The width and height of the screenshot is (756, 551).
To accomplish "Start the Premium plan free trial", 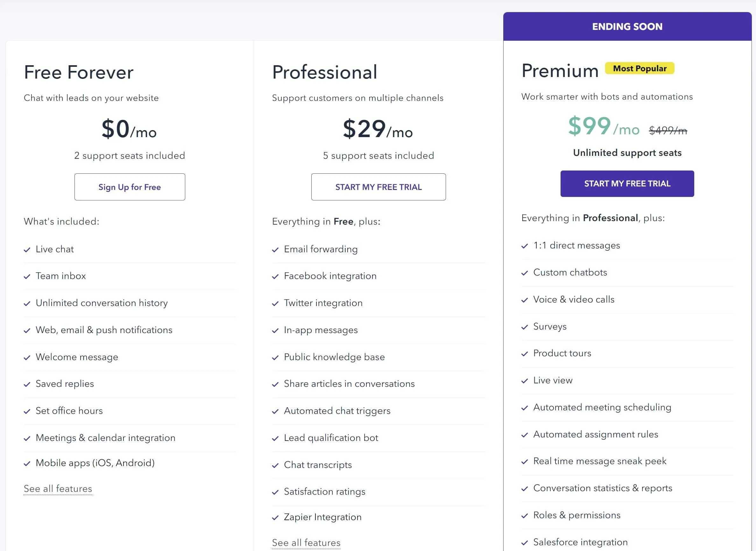I will click(627, 184).
